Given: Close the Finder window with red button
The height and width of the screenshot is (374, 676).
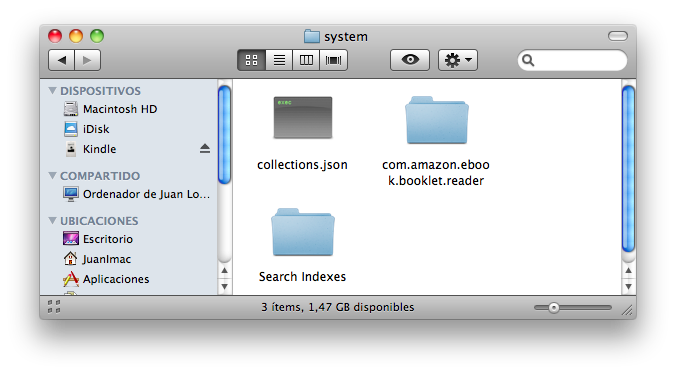Looking at the screenshot, I should point(55,36).
